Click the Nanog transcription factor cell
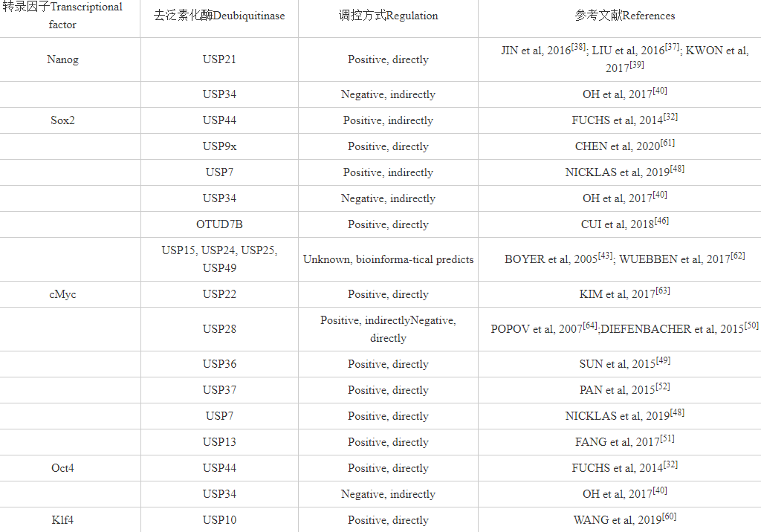The height and width of the screenshot is (532, 761). coord(62,59)
